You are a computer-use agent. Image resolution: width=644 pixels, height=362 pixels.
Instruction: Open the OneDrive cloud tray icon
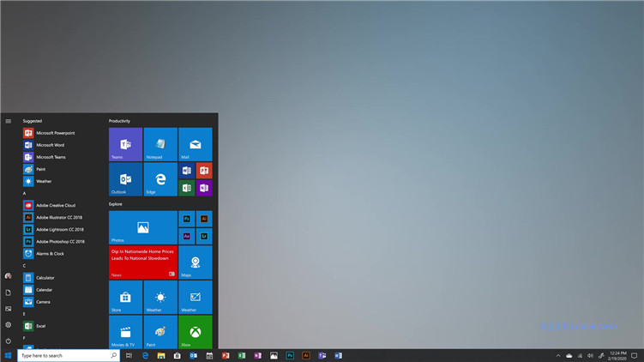(x=569, y=356)
